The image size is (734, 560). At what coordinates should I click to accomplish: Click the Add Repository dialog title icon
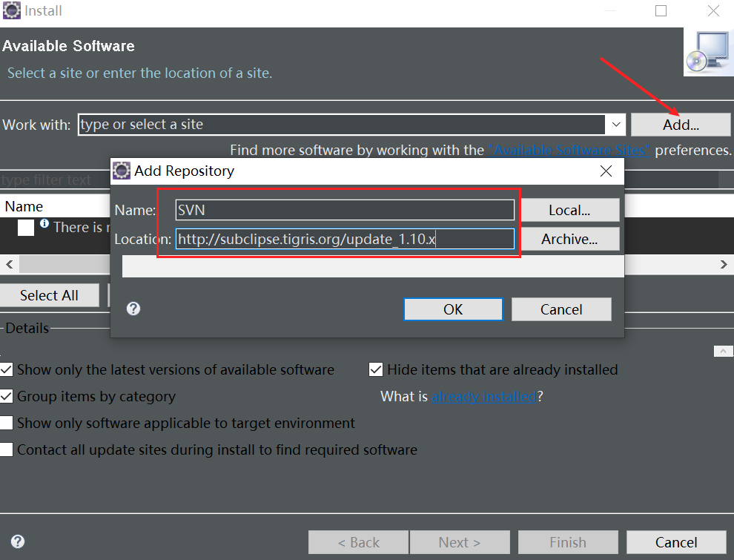click(121, 171)
